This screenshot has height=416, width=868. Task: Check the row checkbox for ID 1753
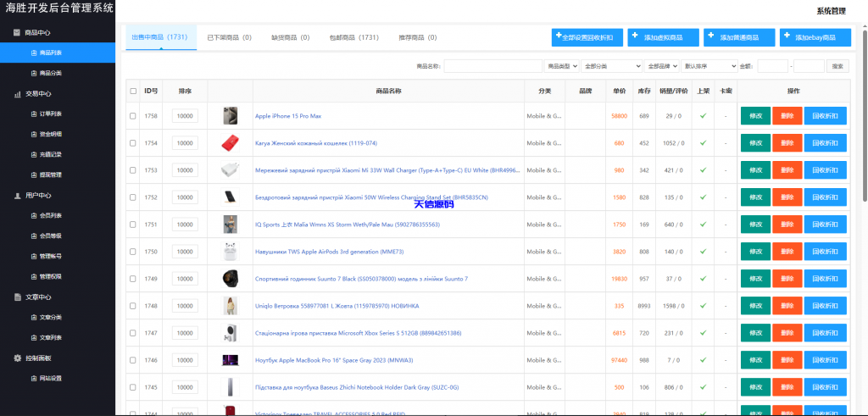pos(133,170)
